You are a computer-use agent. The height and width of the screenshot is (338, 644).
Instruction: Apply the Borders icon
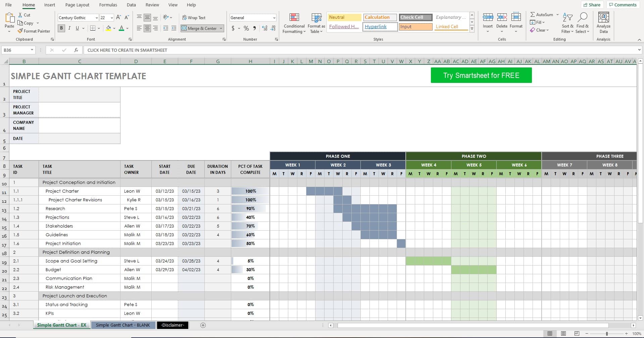(93, 28)
